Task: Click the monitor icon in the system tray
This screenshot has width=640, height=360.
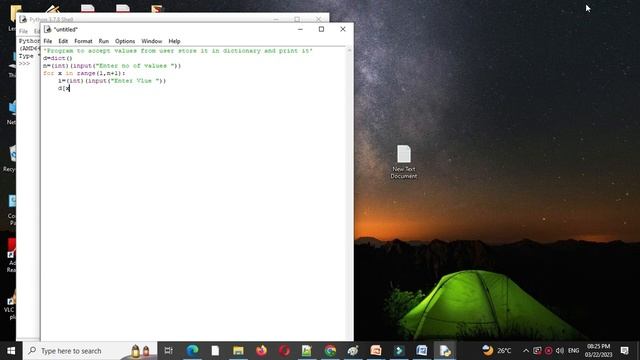Action: (x=537, y=351)
